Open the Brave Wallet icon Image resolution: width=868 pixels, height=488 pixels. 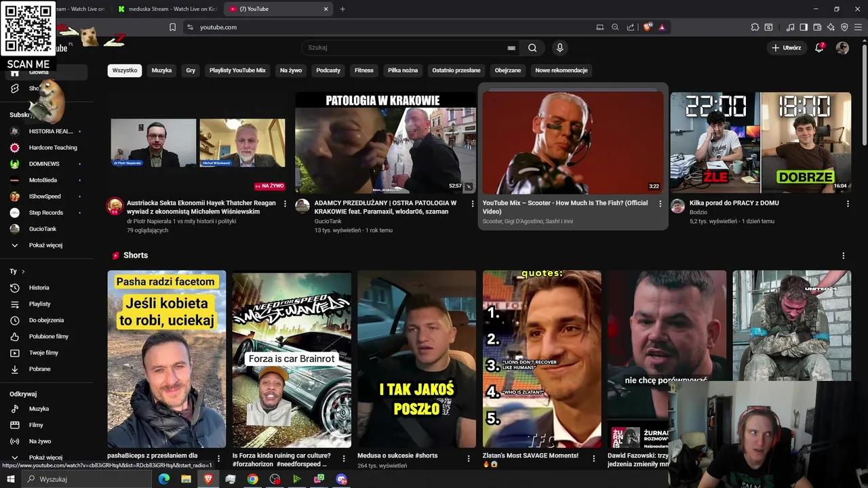click(x=817, y=27)
